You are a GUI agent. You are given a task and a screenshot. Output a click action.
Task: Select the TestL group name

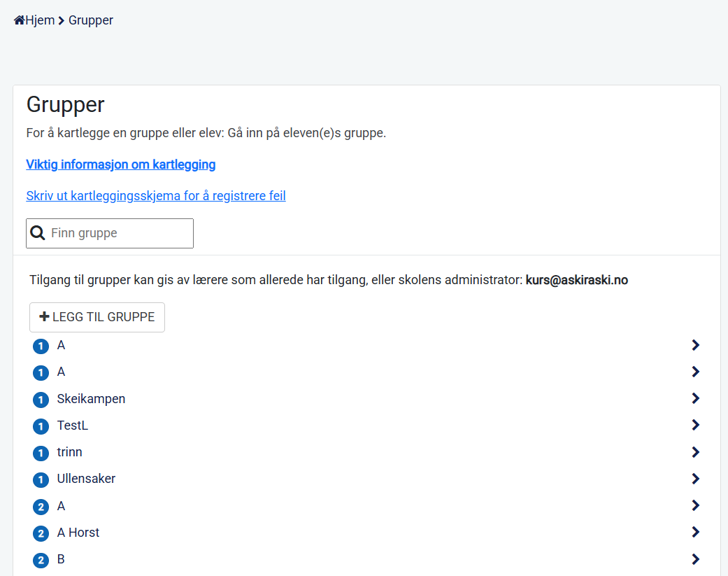[x=73, y=426]
